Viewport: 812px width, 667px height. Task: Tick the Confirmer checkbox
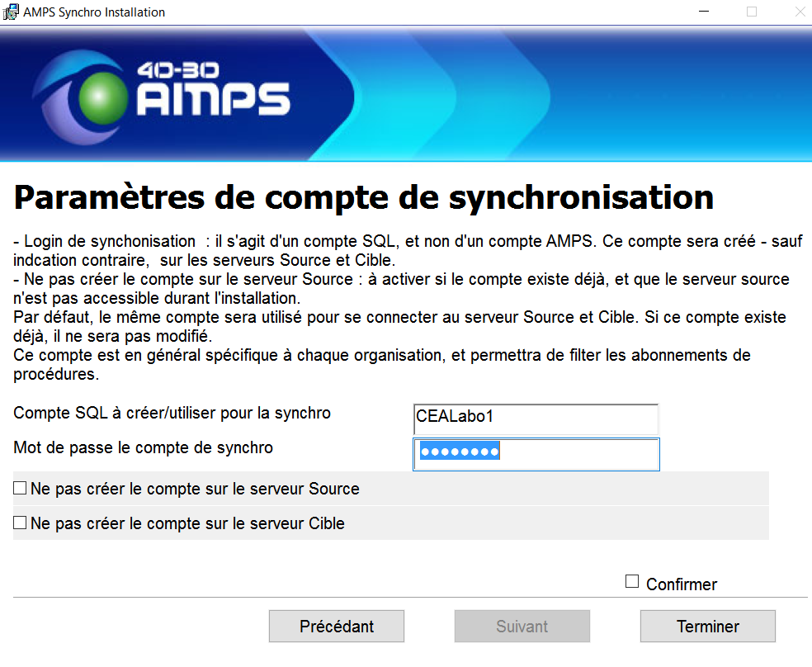(x=633, y=582)
